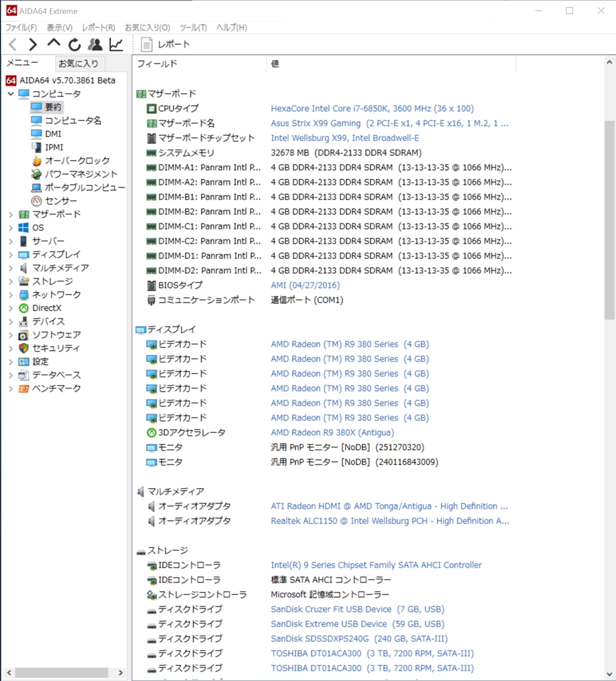616x681 pixels.
Task: Open the ツール(T) menu
Action: [x=194, y=27]
